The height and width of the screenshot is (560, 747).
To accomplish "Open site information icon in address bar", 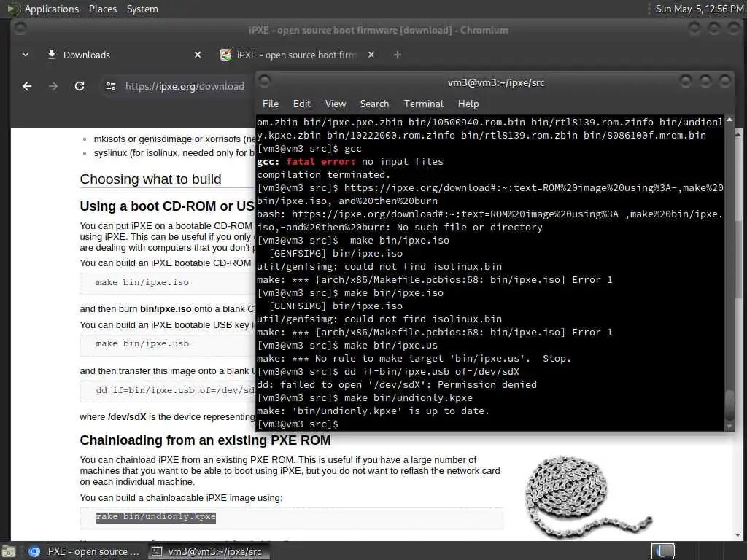I will point(111,86).
